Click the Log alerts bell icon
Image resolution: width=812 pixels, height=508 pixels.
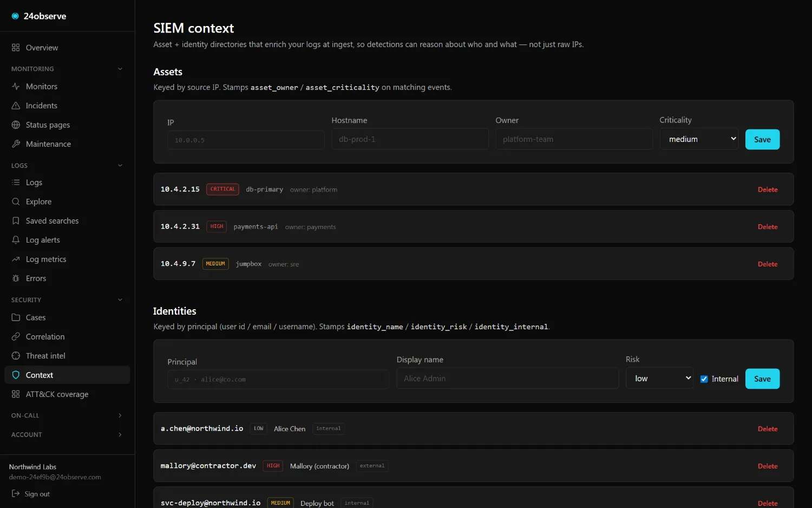point(16,240)
